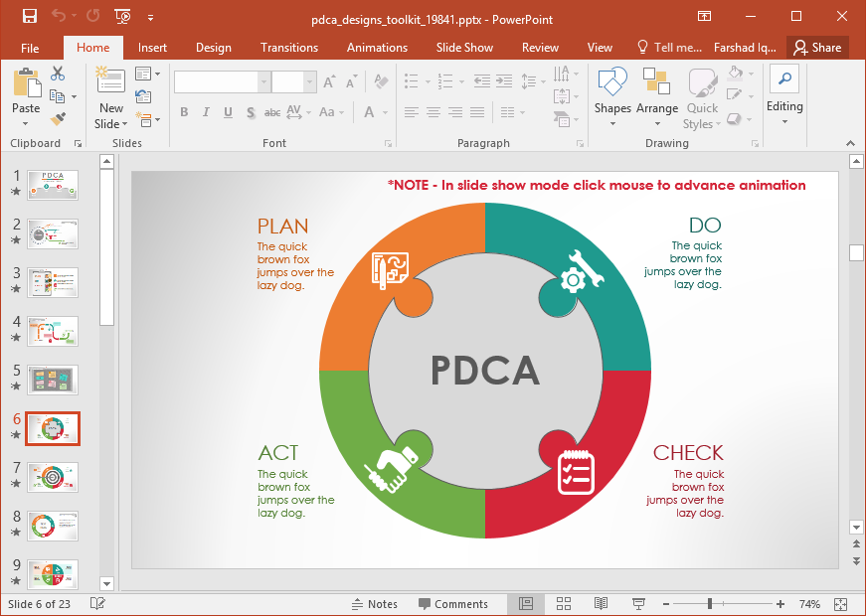Expand the Editing group dropdown
This screenshot has width=866, height=616.
pyautogui.click(x=784, y=122)
